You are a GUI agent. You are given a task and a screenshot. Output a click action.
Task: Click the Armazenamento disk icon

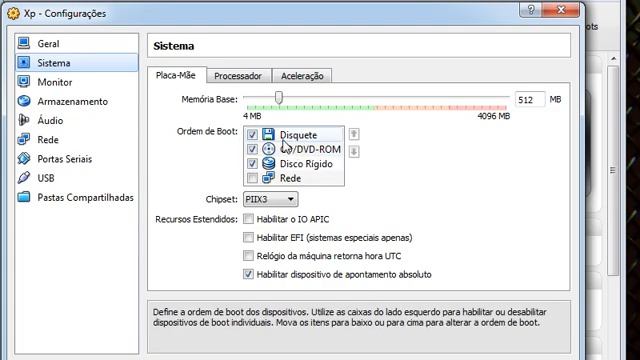tap(24, 101)
